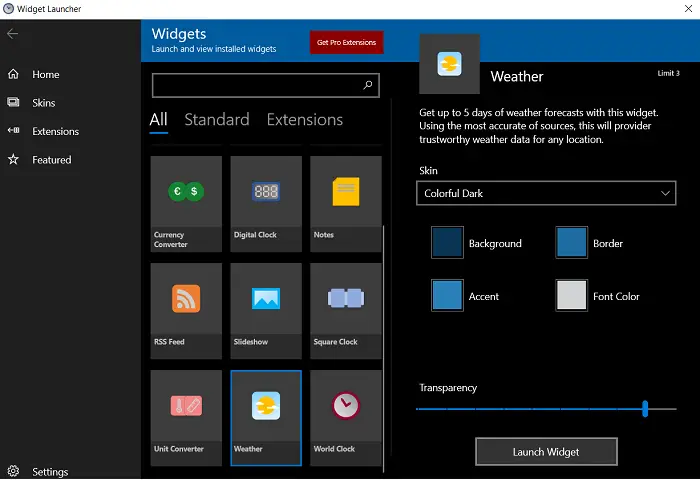Select the Square Clock widget tile
This screenshot has width=700, height=480.
[346, 311]
